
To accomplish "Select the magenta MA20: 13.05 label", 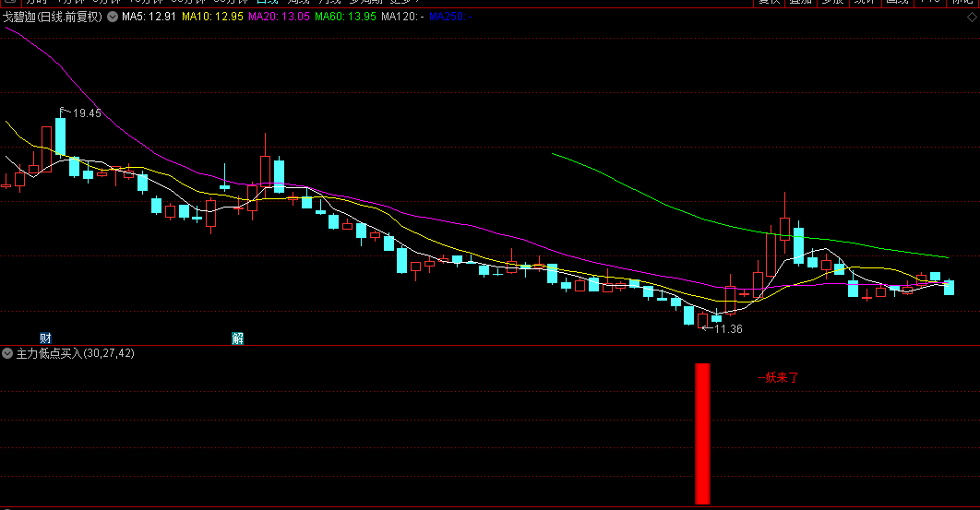I will (x=279, y=17).
